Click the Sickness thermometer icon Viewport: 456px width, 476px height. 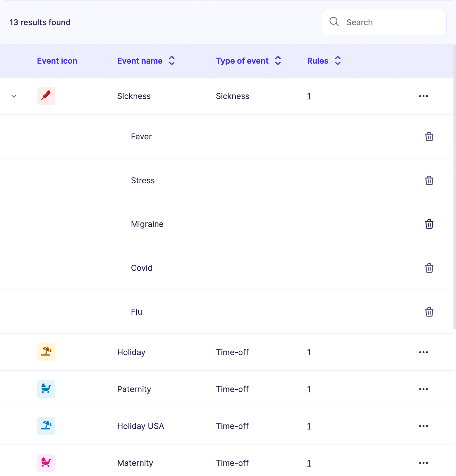(x=46, y=96)
